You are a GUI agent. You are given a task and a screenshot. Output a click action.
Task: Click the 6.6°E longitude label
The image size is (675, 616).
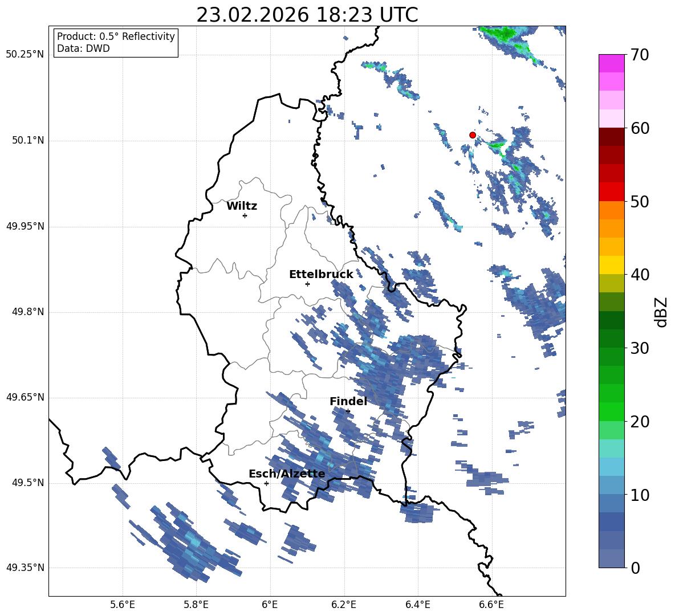pos(491,605)
